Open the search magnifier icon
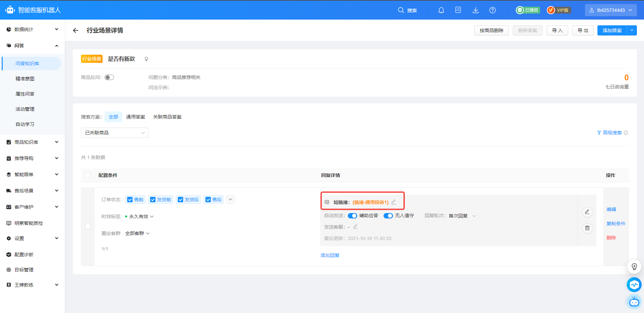This screenshot has height=313, width=644. coord(401,10)
